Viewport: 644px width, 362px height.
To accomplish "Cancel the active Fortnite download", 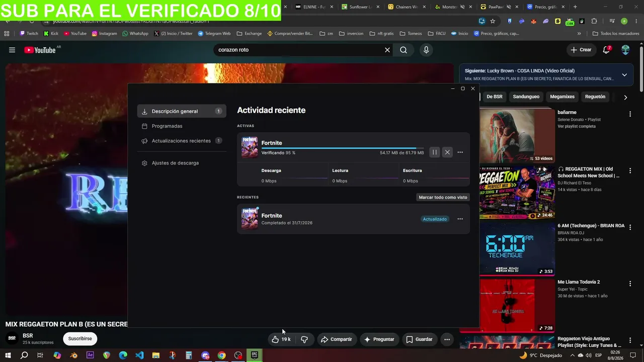I will [447, 152].
